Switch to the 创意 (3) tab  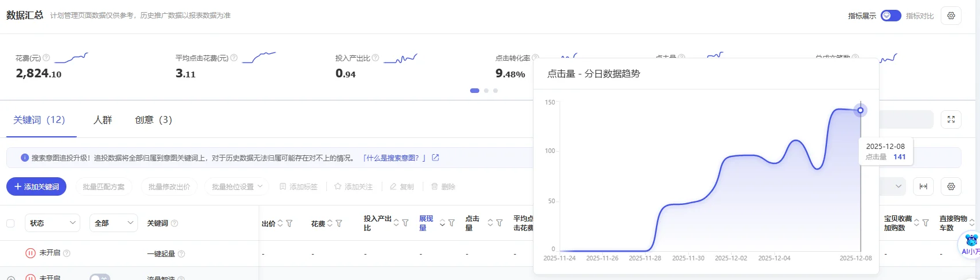coord(154,120)
